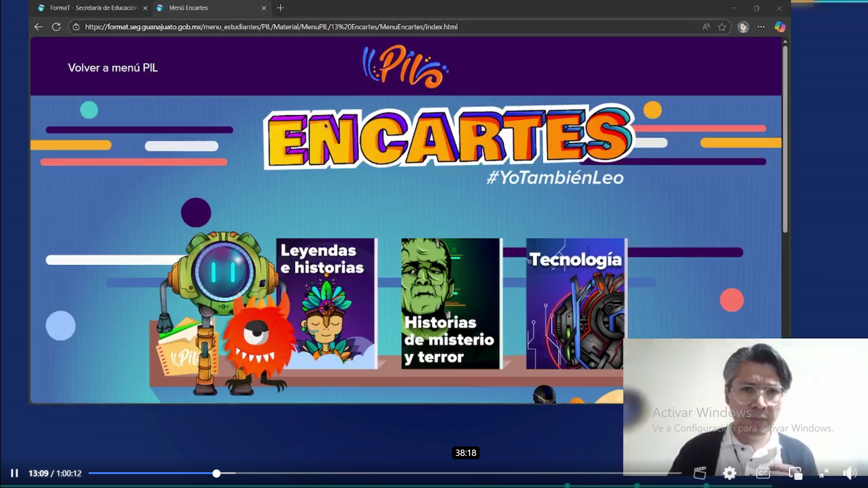The image size is (868, 488).
Task: Open the Copilot sidebar icon
Action: pos(780,27)
